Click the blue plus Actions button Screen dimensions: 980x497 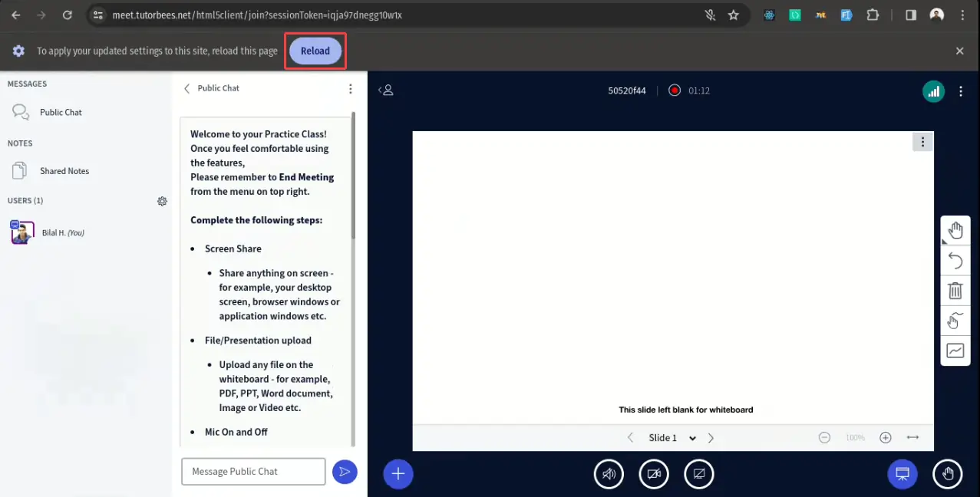[x=398, y=474]
